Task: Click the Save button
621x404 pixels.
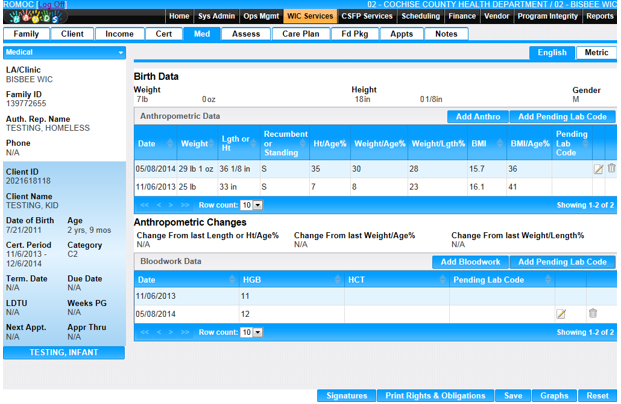Action: (513, 396)
